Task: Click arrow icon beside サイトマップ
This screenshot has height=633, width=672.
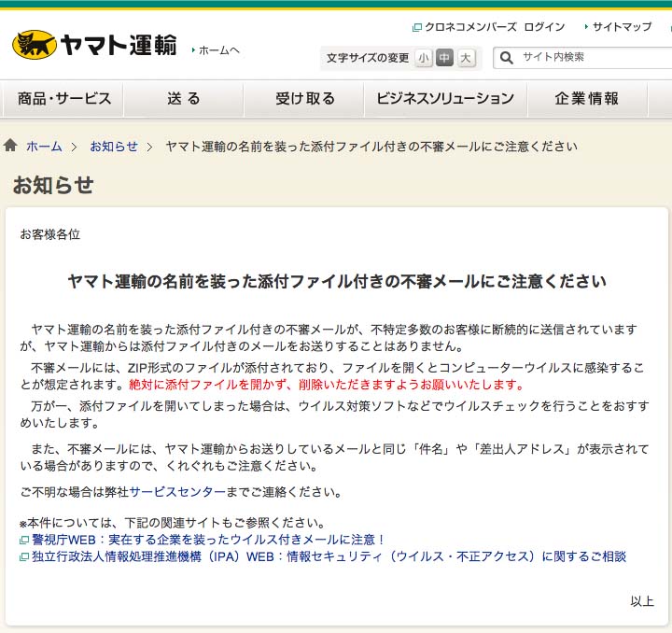Action: tap(586, 27)
